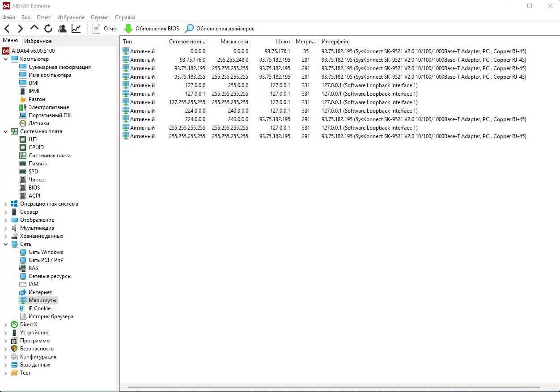Open the Сервис menu

[x=100, y=17]
